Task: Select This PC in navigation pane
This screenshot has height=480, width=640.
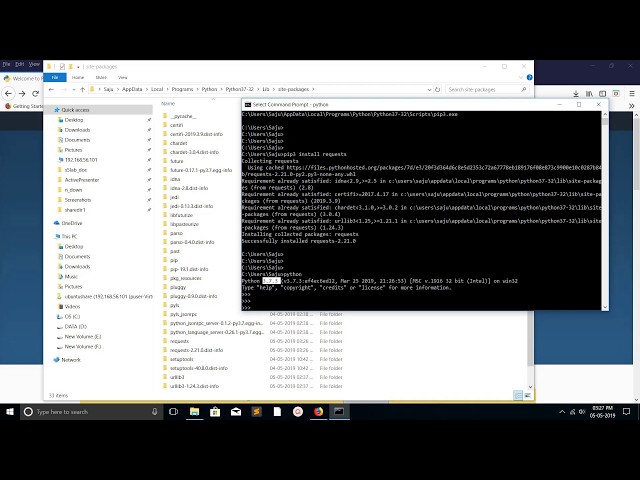Action: (69, 236)
